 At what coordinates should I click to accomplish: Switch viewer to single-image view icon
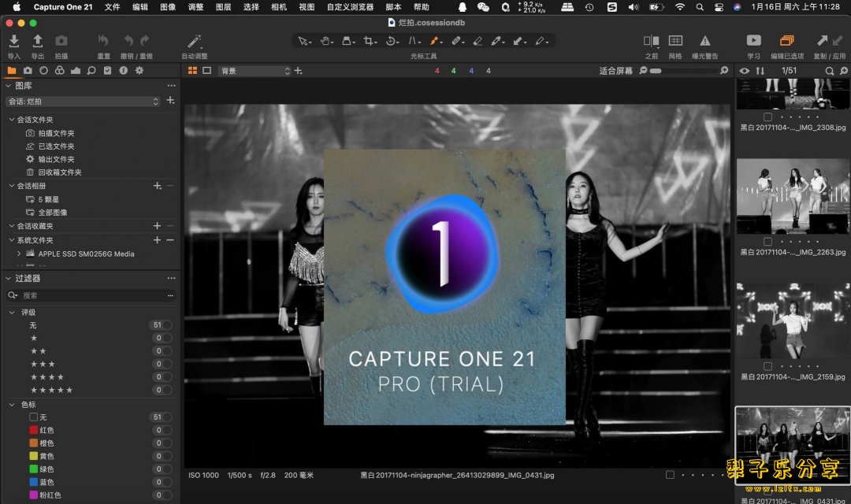[x=206, y=71]
